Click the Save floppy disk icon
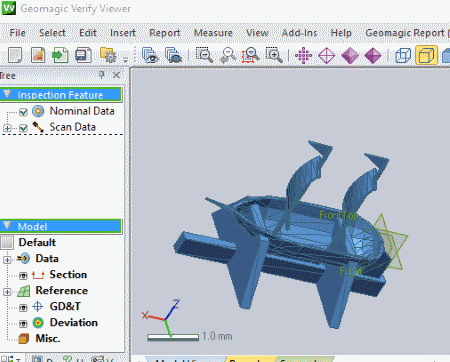Image resolution: width=450 pixels, height=362 pixels. click(x=83, y=55)
